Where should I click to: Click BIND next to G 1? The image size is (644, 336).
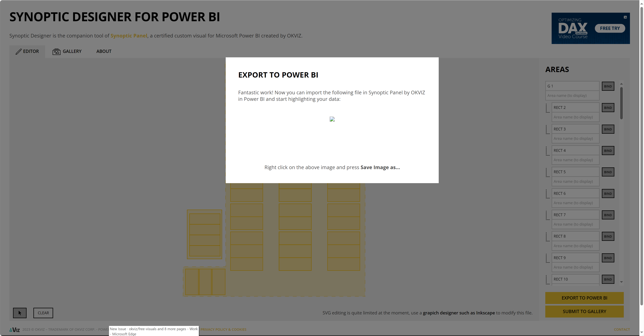pos(608,86)
